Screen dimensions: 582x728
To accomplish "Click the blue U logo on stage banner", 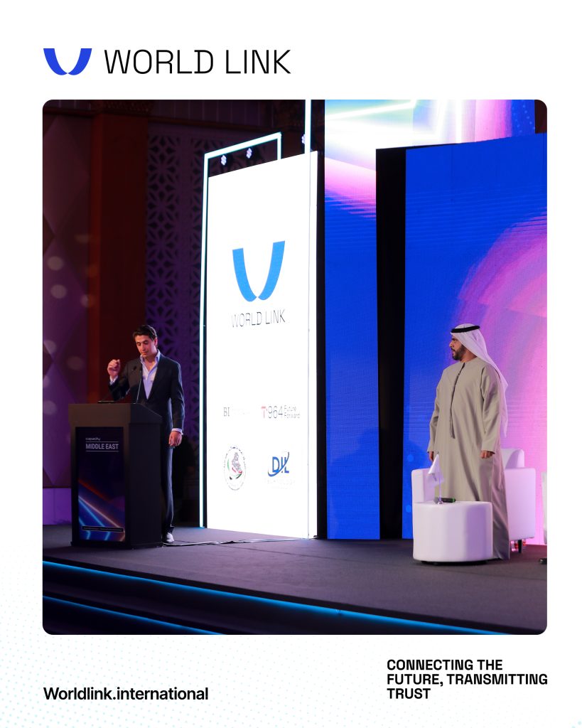I will coord(259,271).
